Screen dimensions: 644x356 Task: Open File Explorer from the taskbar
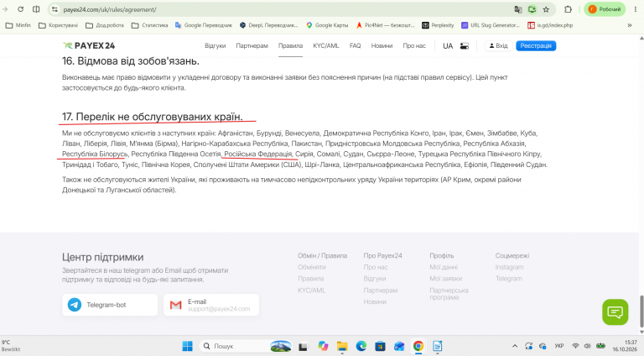point(342,346)
